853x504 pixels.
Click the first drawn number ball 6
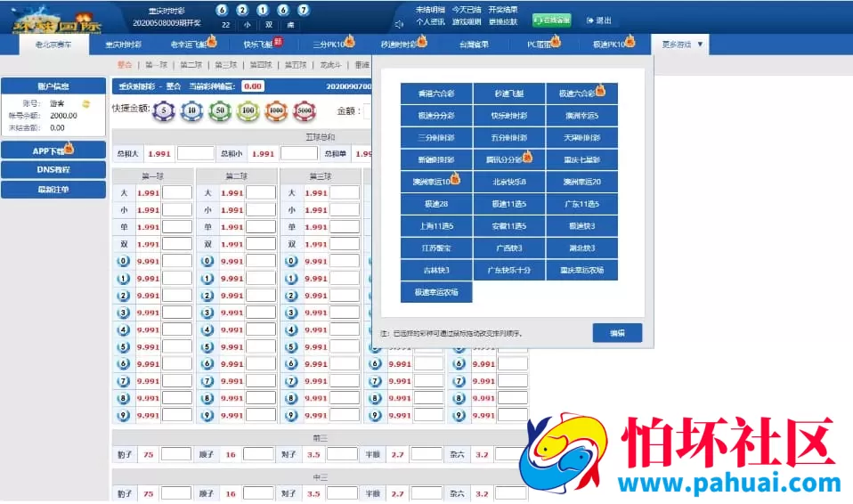222,10
